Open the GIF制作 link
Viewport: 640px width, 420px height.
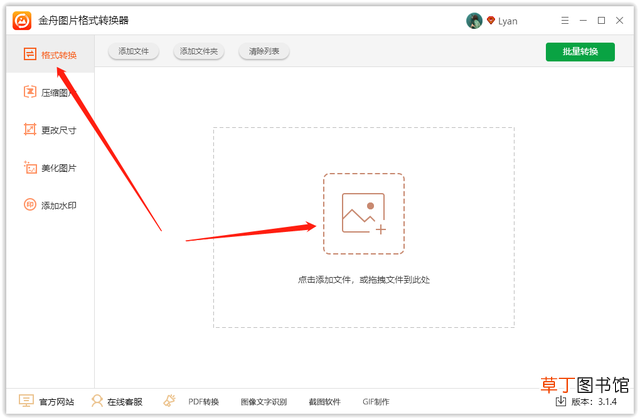pyautogui.click(x=376, y=402)
